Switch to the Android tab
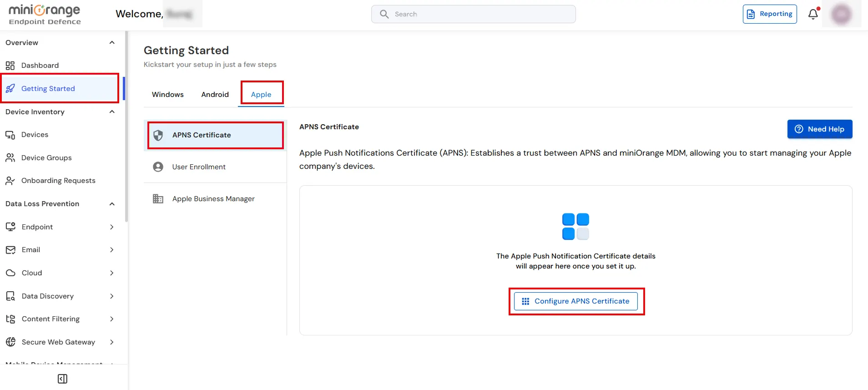 coord(215,95)
